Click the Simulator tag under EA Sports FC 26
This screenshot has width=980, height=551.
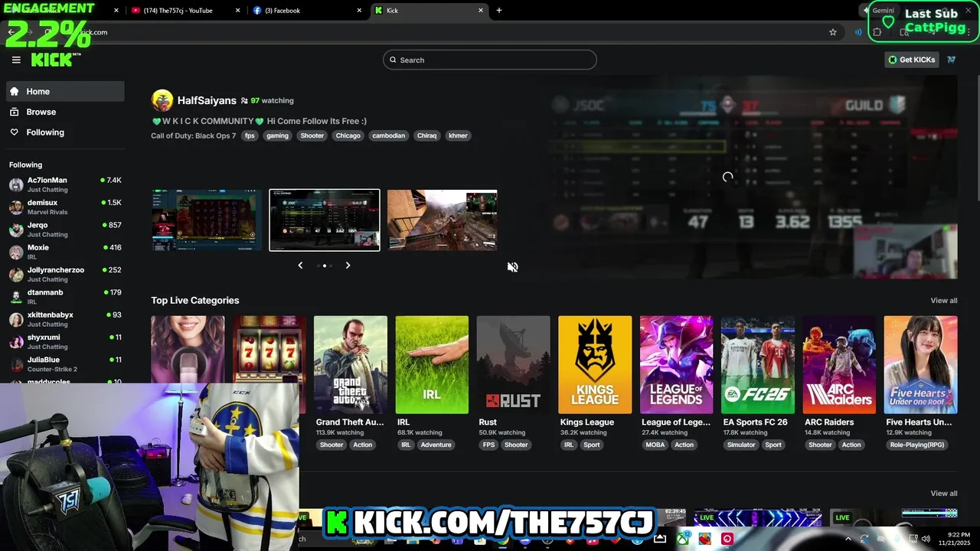pyautogui.click(x=741, y=445)
